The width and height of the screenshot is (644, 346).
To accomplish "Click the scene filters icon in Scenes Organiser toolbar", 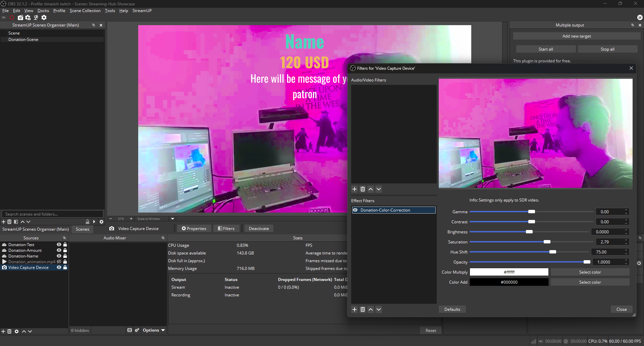I will tap(16, 222).
